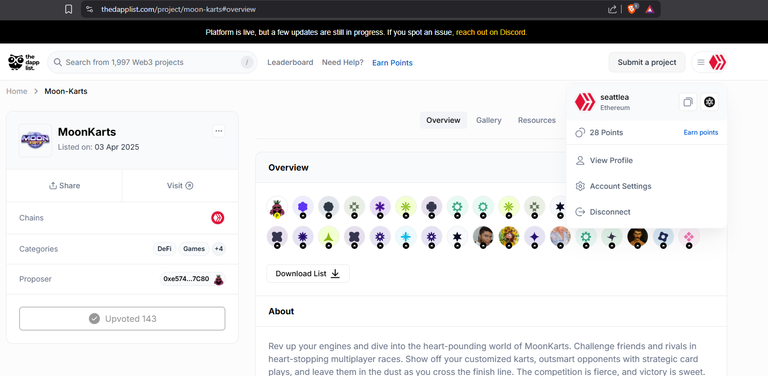This screenshot has width=768, height=376.
Task: Open site information icon beside the URL
Action: point(89,9)
